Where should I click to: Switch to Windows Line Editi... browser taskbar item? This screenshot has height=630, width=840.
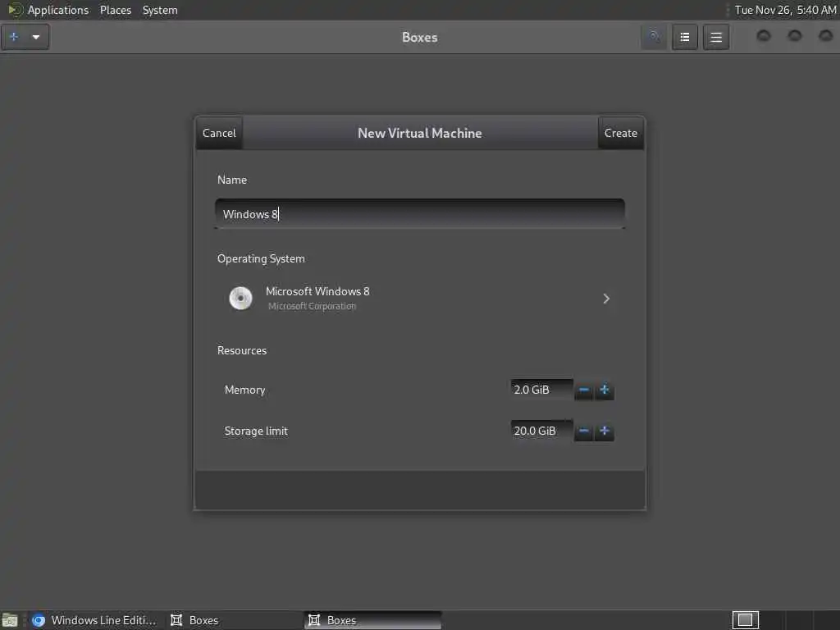[94, 620]
